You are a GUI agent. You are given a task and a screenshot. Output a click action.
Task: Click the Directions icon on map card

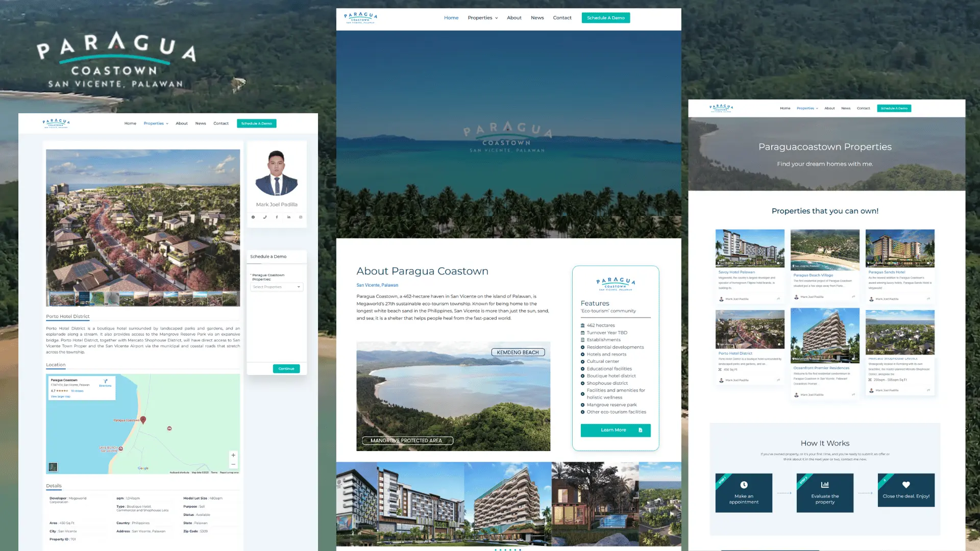(106, 381)
